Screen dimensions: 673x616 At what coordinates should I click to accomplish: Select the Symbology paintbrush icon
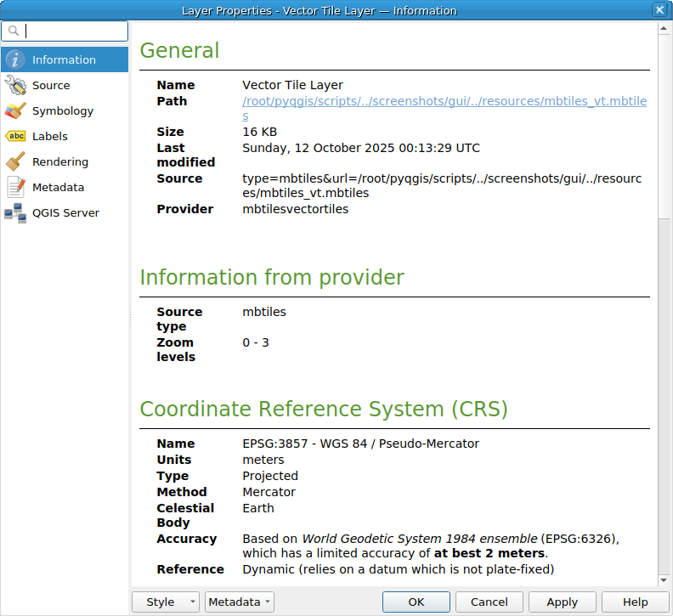click(x=15, y=110)
